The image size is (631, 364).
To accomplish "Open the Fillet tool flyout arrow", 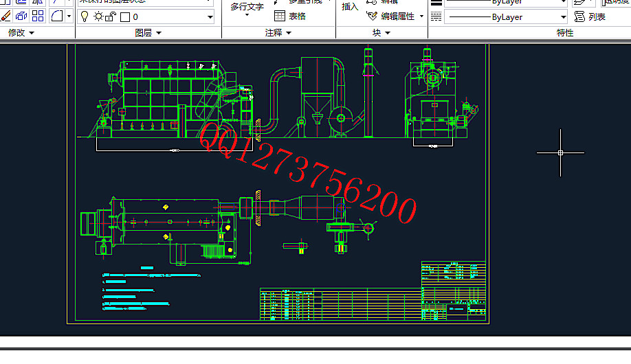I will coord(69,16).
